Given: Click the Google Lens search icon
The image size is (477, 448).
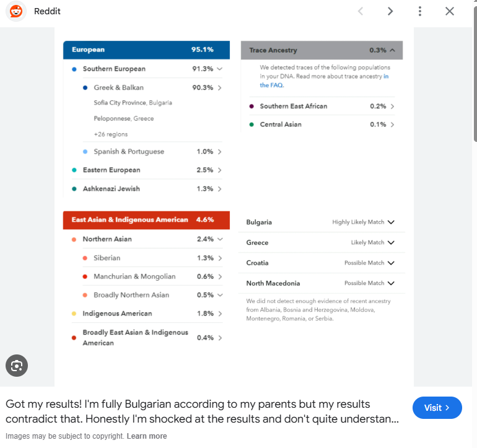Looking at the screenshot, I should (x=17, y=366).
